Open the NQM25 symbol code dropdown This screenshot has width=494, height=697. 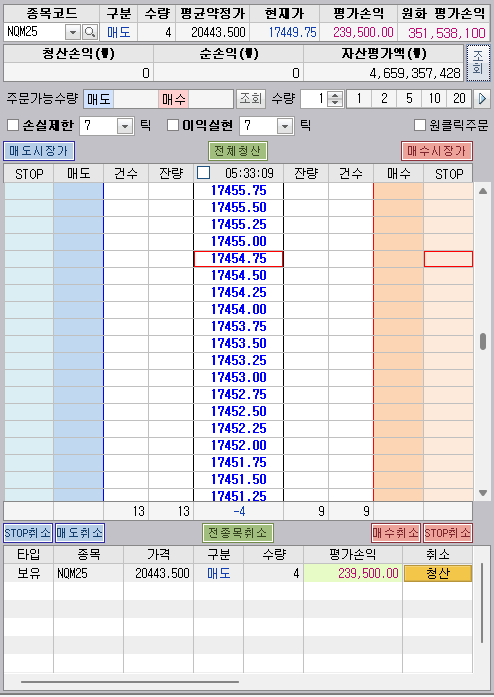[x=73, y=32]
